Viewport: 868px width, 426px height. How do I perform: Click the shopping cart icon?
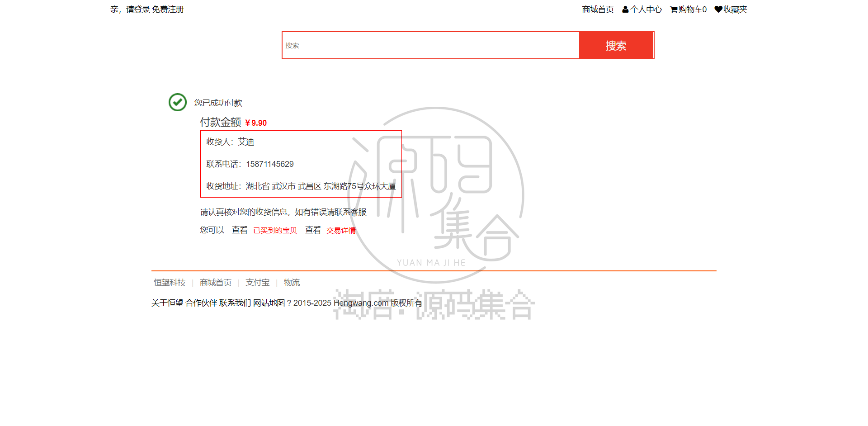coord(674,9)
